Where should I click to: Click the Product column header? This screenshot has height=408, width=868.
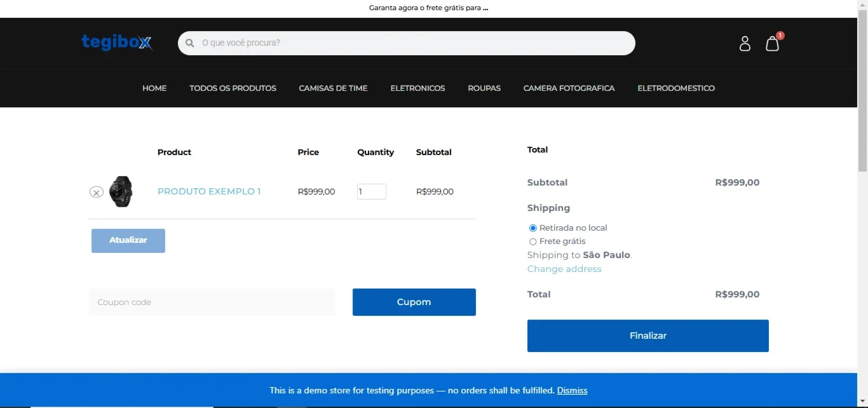pos(174,153)
